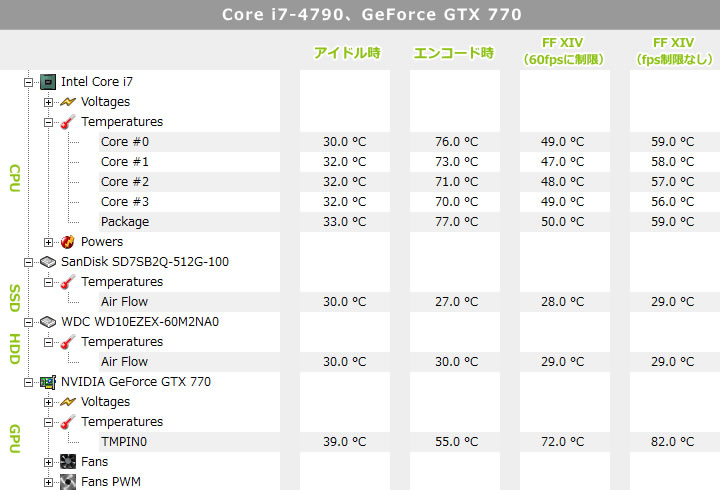Select SanDisk SD7SB2Q-512G-100 label
720x490 pixels.
(145, 262)
